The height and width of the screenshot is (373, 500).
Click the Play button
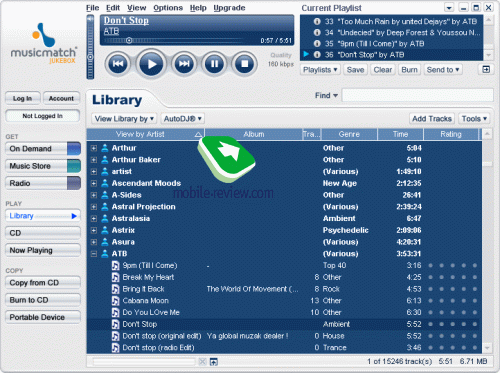click(x=151, y=63)
